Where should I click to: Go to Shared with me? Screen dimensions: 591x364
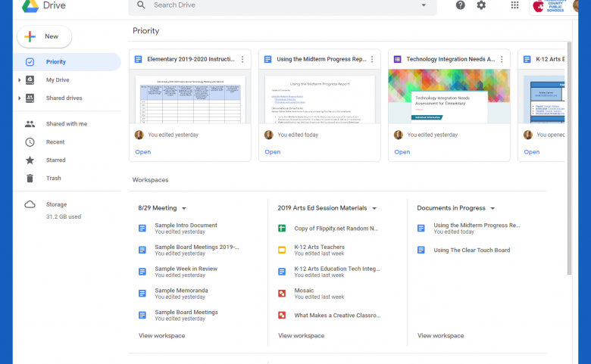tap(66, 124)
